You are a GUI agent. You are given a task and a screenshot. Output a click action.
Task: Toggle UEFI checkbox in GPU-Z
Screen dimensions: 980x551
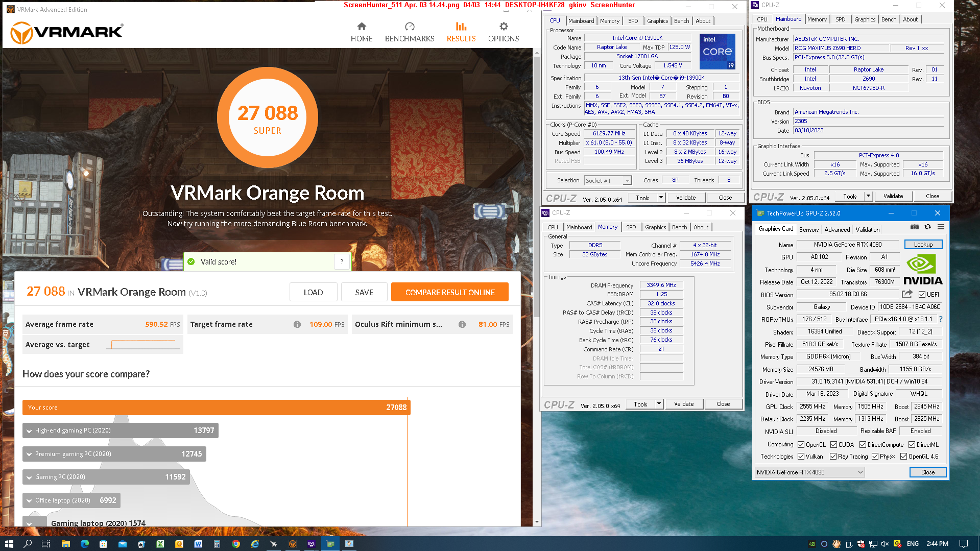click(922, 295)
